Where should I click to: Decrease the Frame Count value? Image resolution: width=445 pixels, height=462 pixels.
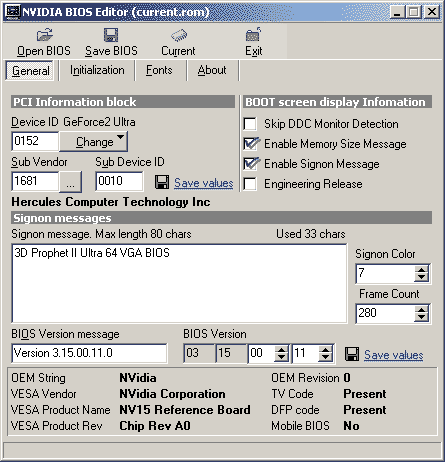click(x=422, y=317)
